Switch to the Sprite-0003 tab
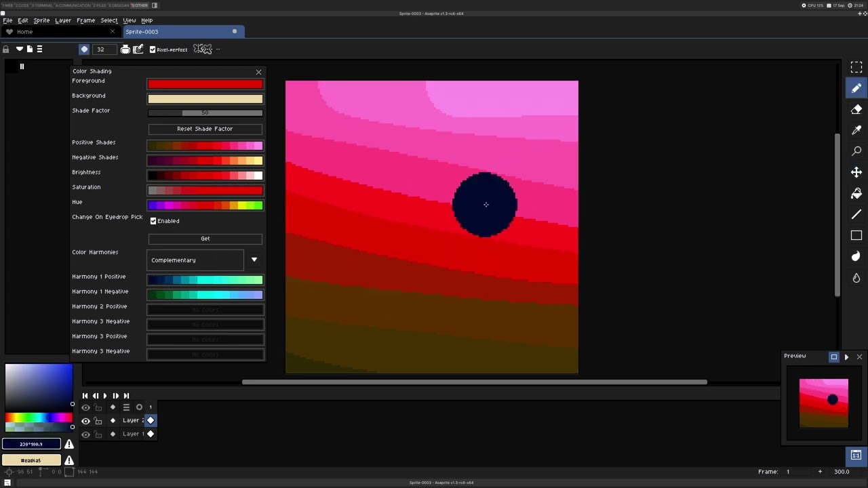 click(182, 32)
